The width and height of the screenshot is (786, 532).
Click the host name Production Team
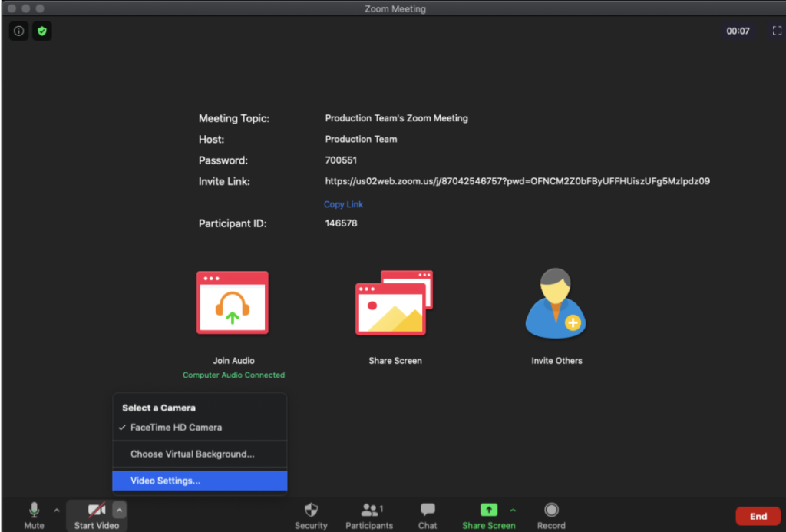click(361, 139)
